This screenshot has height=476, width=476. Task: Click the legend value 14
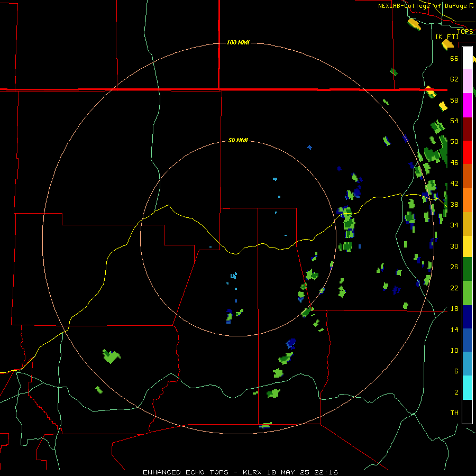pos(454,329)
